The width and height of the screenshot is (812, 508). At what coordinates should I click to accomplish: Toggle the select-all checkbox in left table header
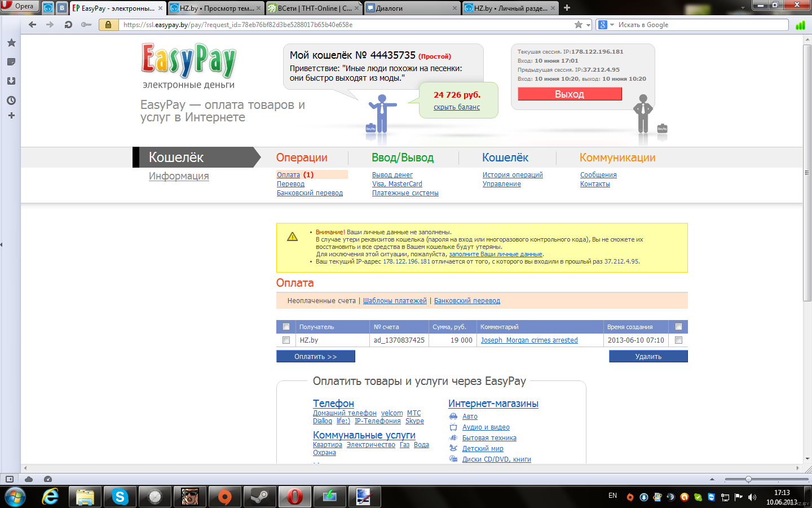(x=286, y=327)
